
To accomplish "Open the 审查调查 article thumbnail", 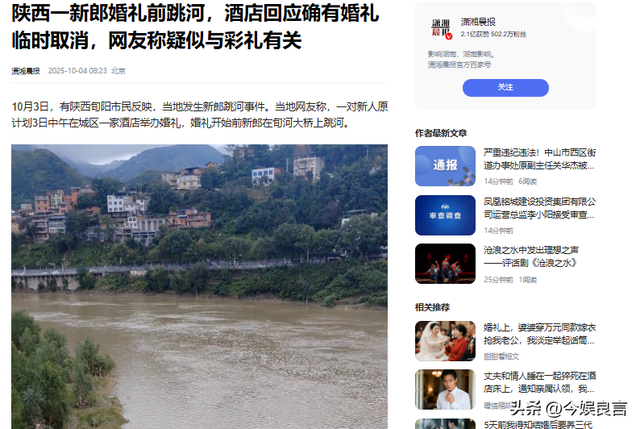I will [x=445, y=215].
